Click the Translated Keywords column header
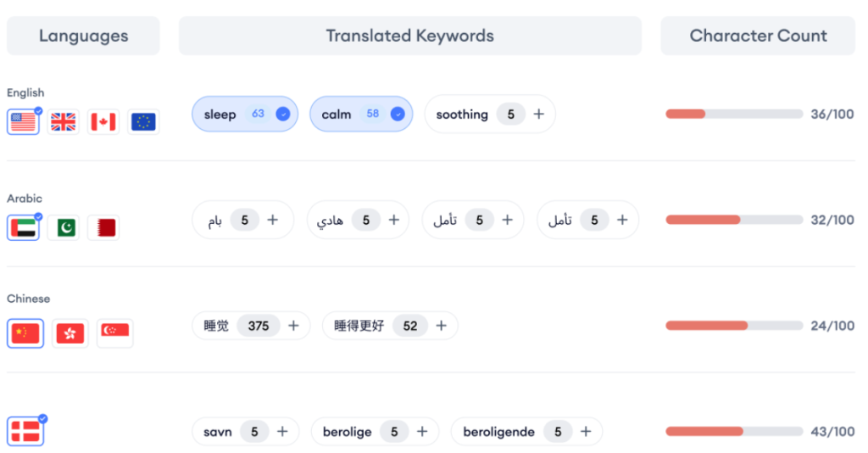The image size is (868, 453). coord(409,36)
